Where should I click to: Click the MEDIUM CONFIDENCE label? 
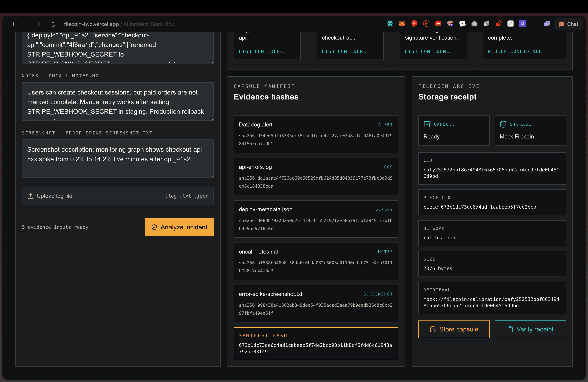coord(515,51)
